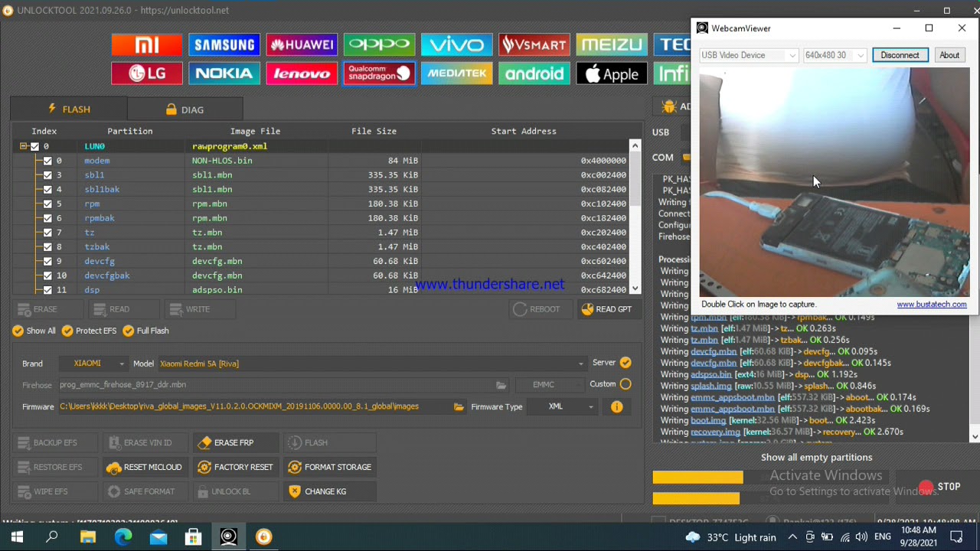This screenshot has width=980, height=551.
Task: Open taskbar search
Action: click(52, 537)
